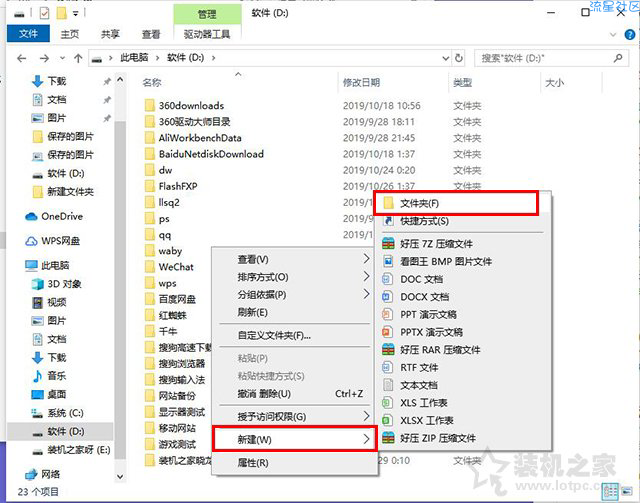Viewport: 640px width, 503px height.
Task: Open 系统 (C:) drive in sidebar
Action: pyautogui.click(x=57, y=413)
